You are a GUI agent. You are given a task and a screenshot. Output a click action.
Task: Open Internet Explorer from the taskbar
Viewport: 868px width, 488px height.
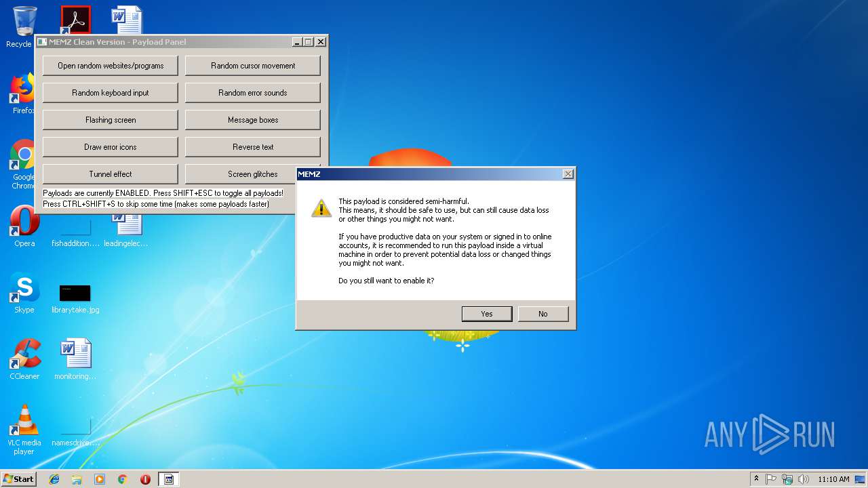[54, 479]
